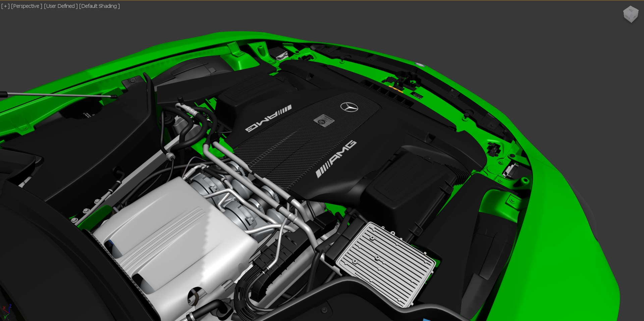Open the [User Defined] viewport settings menu
Image resolution: width=644 pixels, height=321 pixels.
click(x=61, y=6)
